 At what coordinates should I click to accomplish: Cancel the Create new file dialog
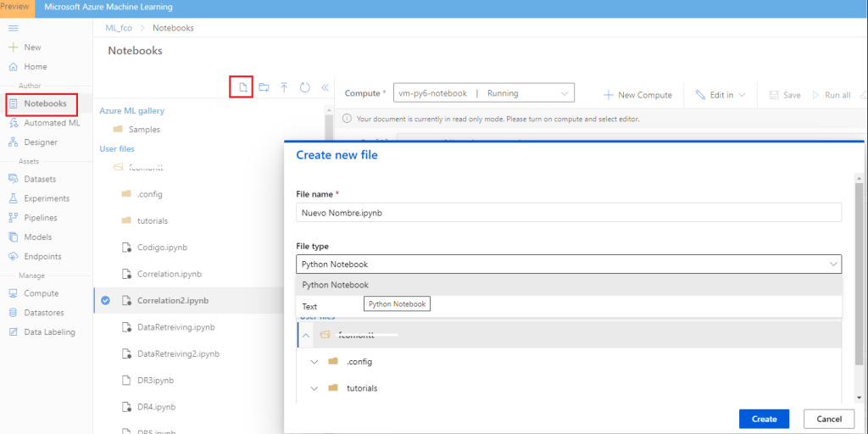[828, 419]
